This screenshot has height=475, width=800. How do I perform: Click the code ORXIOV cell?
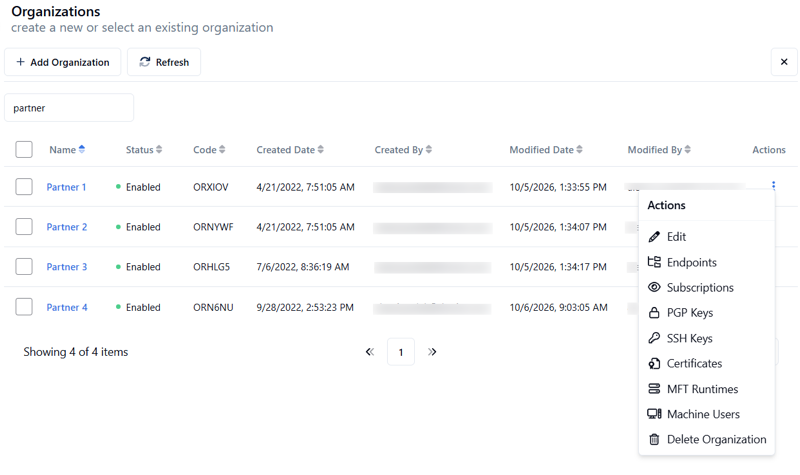point(211,187)
